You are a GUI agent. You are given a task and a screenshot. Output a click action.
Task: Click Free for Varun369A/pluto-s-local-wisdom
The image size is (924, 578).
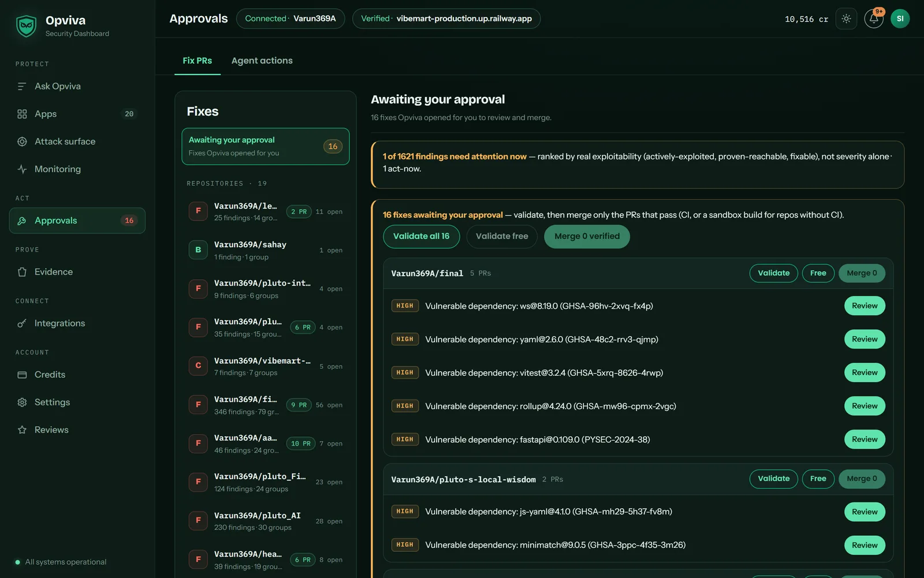pos(818,479)
